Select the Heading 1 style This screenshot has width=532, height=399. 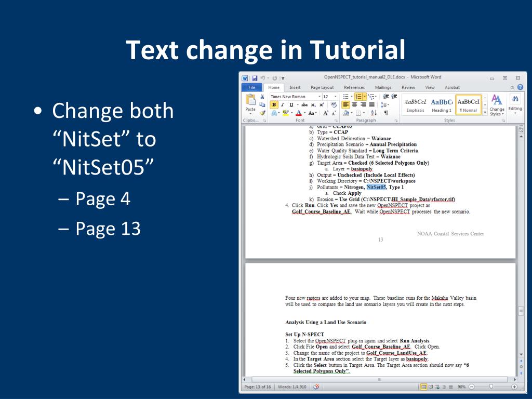point(441,104)
